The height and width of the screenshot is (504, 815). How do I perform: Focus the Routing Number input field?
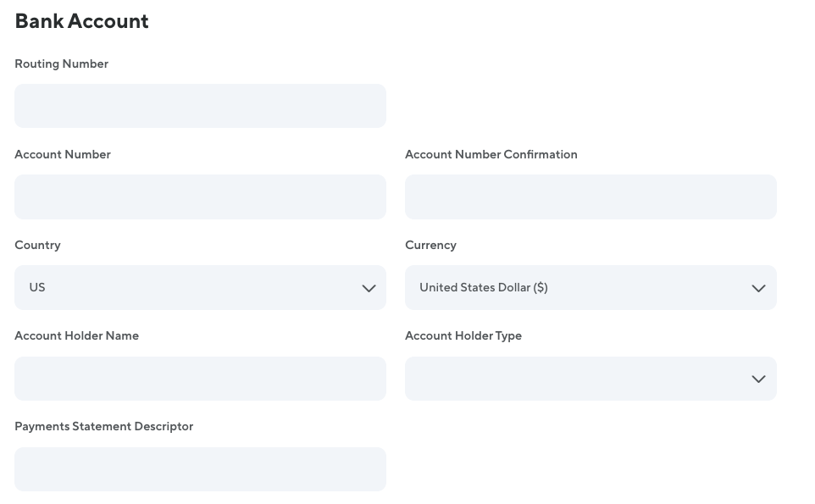(x=200, y=106)
